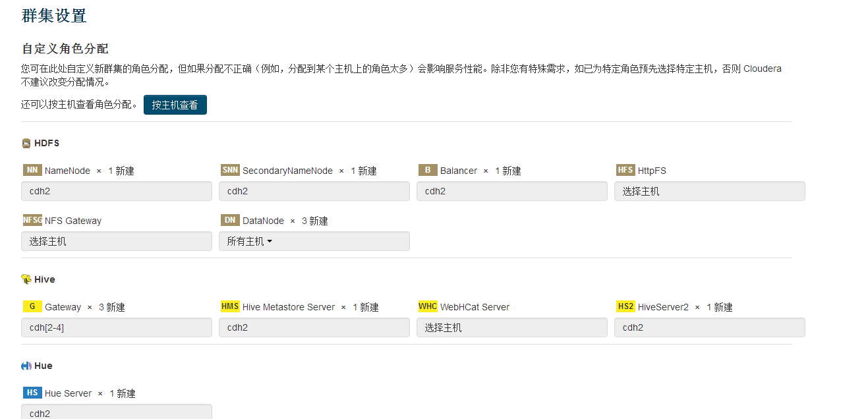This screenshot has height=419, width=868.
Task: Click the Hue service icon
Action: 26,366
